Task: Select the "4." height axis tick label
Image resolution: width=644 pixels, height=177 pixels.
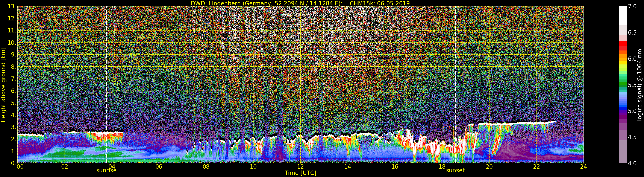Action: click(13, 115)
